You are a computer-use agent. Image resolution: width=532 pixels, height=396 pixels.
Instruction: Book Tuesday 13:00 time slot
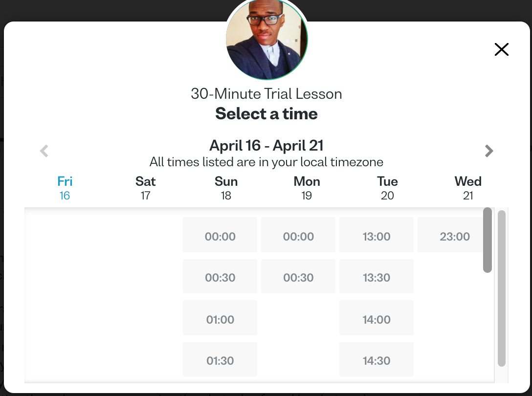377,235
